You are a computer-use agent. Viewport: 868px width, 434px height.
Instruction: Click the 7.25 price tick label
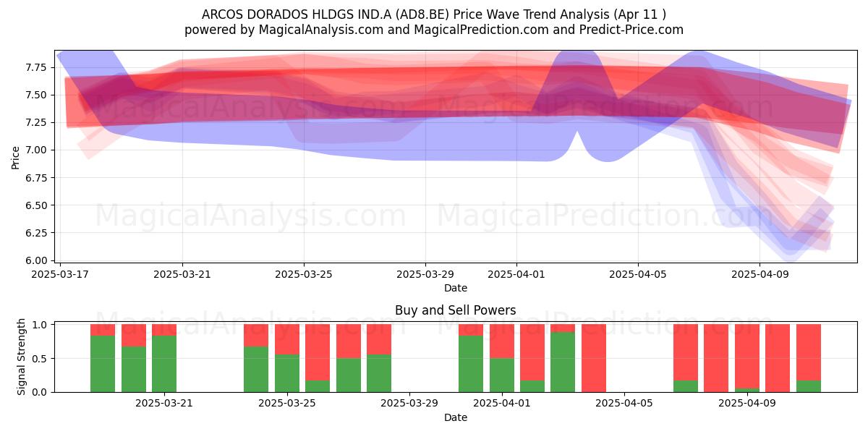click(x=38, y=122)
